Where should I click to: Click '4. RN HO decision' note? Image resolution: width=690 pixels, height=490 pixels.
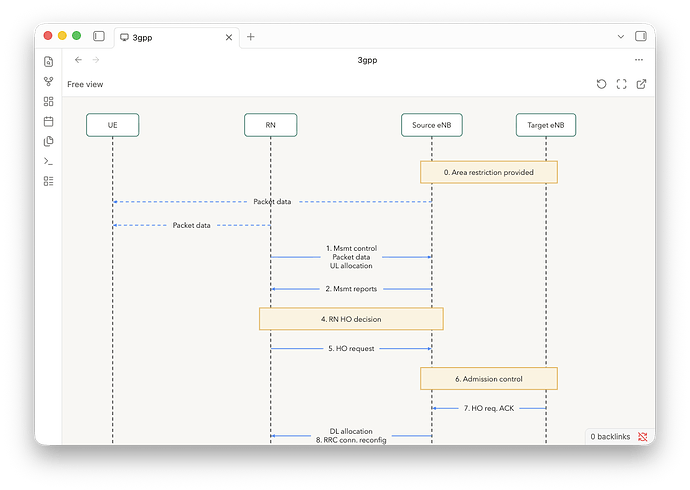point(351,319)
